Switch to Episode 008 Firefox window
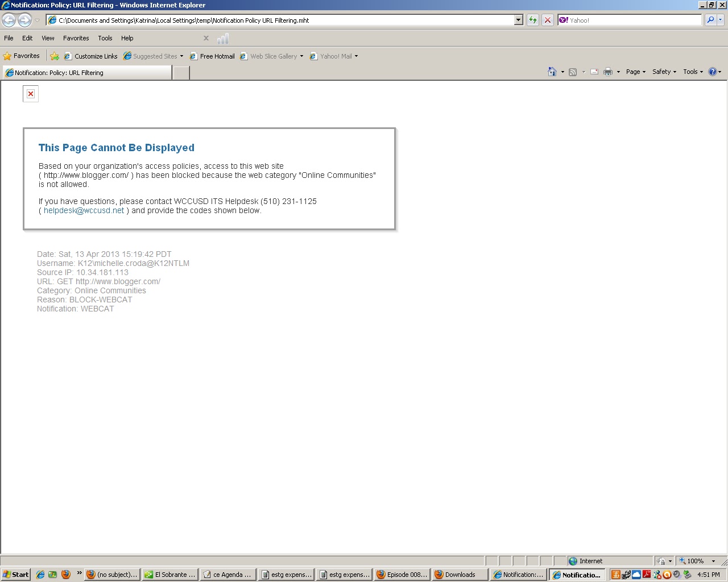Screen dimensions: 728x582 click(402, 575)
